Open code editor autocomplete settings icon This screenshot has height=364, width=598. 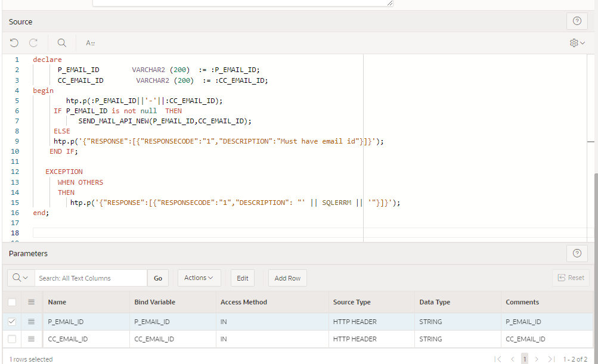(x=89, y=42)
